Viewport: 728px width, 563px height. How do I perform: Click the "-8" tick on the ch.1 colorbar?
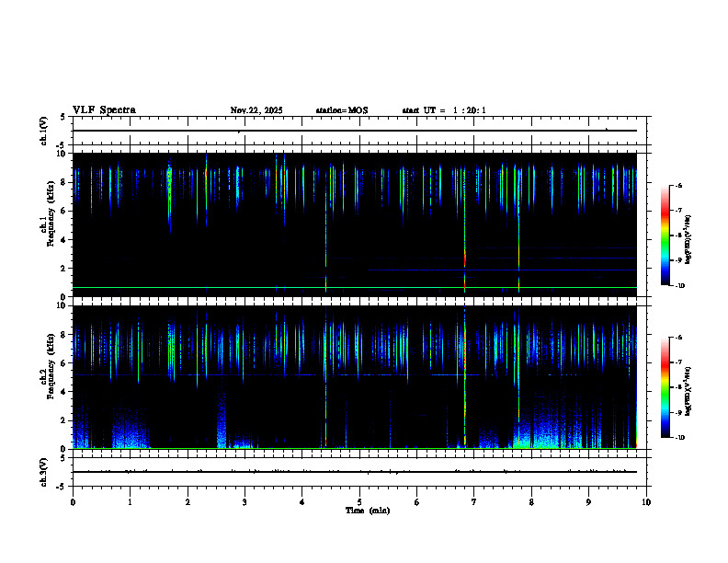[x=678, y=236]
